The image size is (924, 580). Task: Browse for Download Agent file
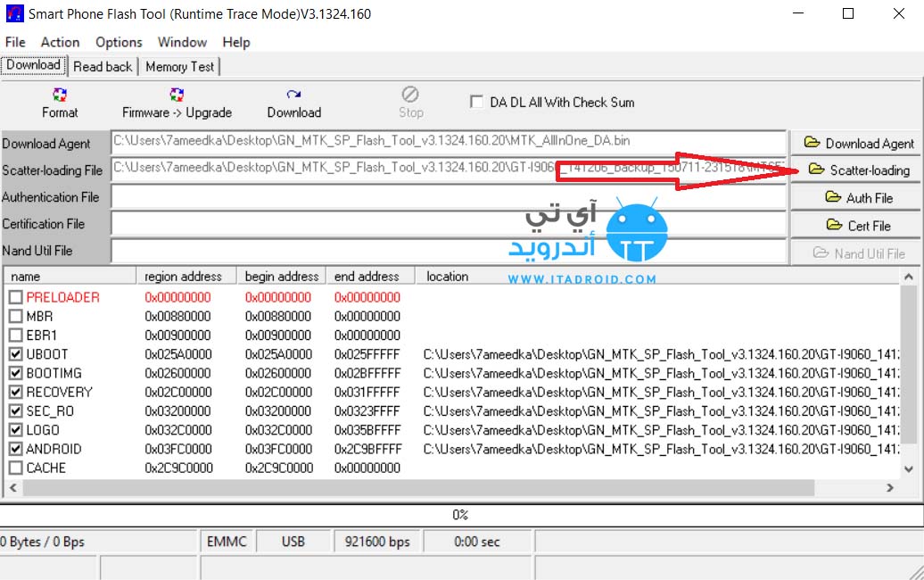(x=855, y=144)
